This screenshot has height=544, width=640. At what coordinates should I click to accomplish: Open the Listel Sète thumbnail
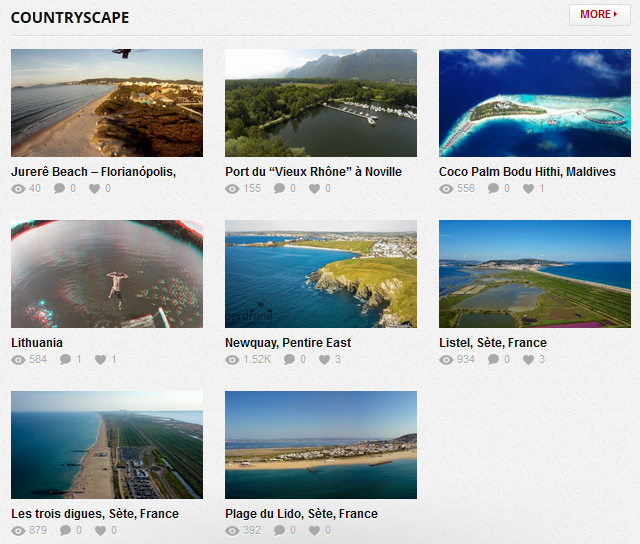pos(535,274)
